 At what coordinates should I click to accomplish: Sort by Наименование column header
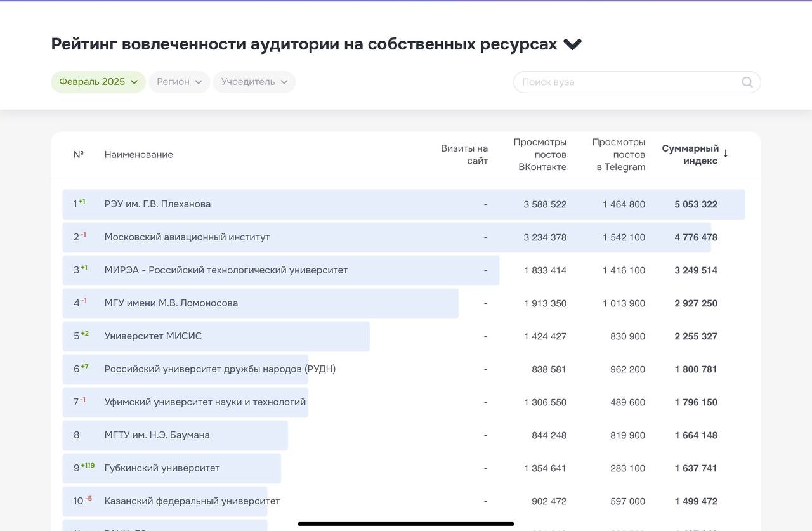tap(138, 154)
